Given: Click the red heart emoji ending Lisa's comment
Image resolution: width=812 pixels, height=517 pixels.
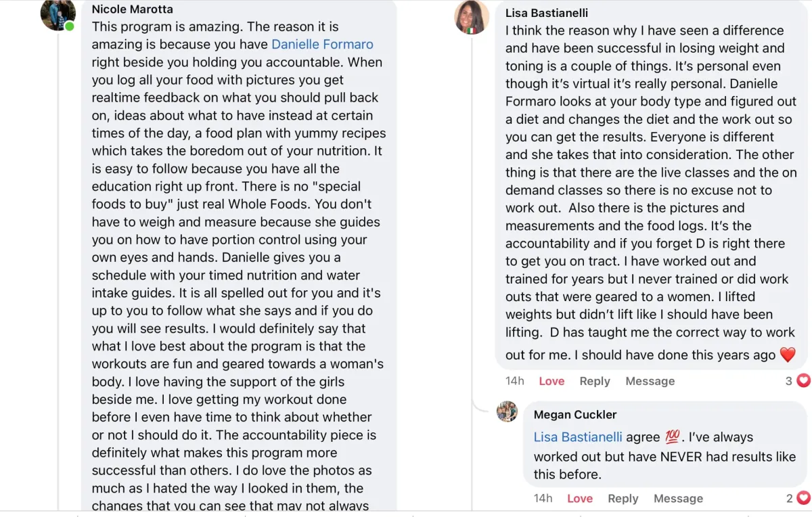Looking at the screenshot, I should pyautogui.click(x=788, y=355).
